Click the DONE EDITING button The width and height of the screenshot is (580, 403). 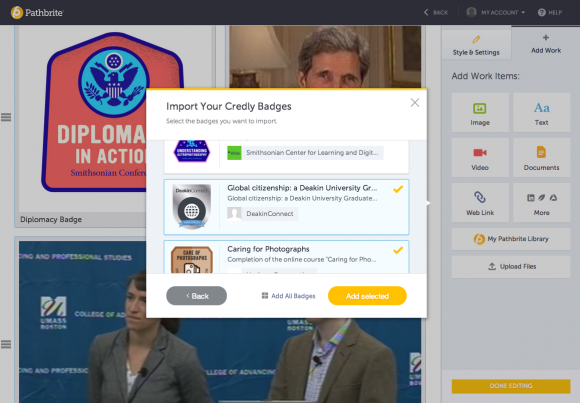[511, 386]
